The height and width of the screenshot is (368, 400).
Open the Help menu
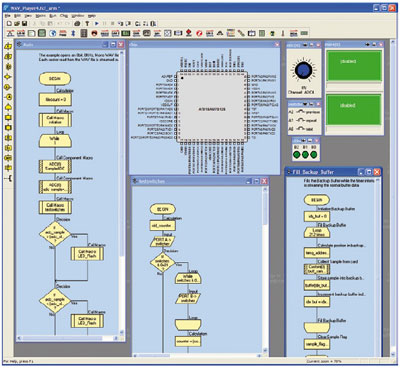[92, 16]
